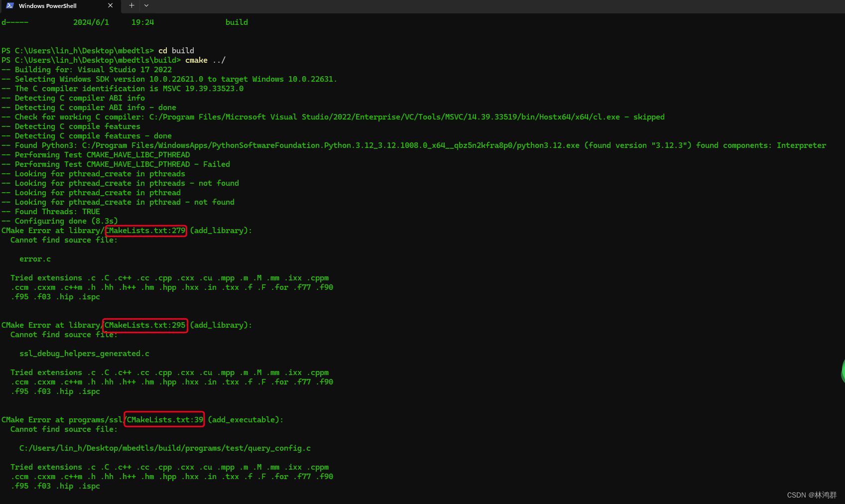Click the 'build' directory listing entry
The height and width of the screenshot is (504, 845).
click(x=237, y=22)
